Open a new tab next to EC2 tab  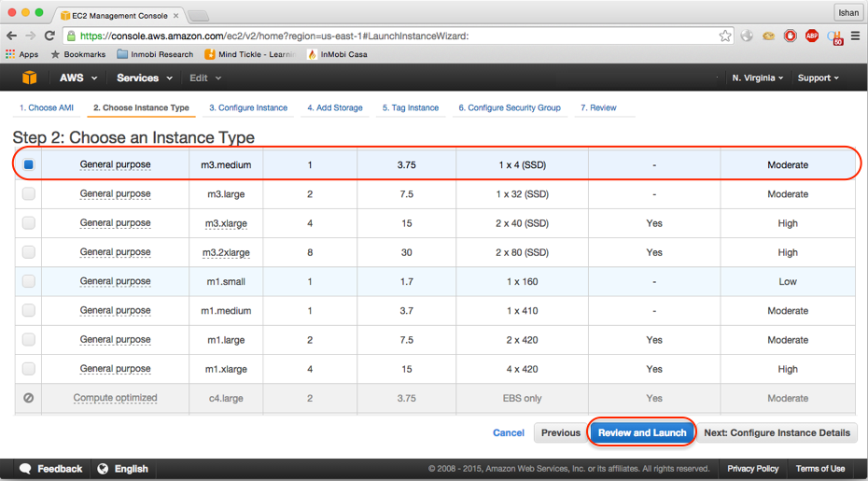[197, 16]
